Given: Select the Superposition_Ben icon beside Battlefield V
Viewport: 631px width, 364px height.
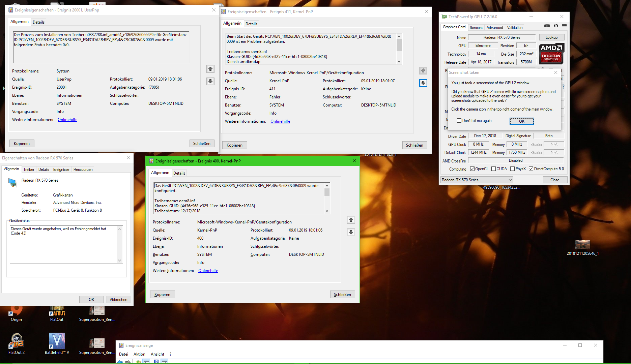Looking at the screenshot, I should point(97,346).
